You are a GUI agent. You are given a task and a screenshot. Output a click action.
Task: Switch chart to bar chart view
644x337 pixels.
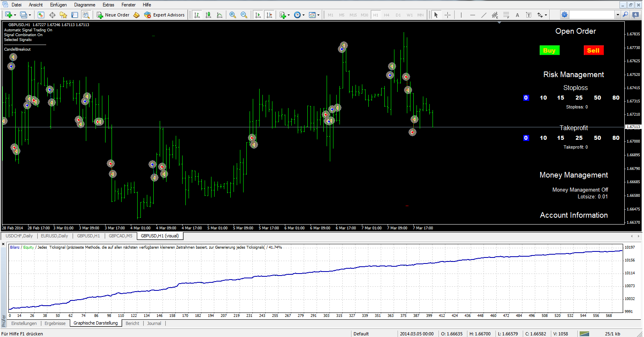pos(197,15)
